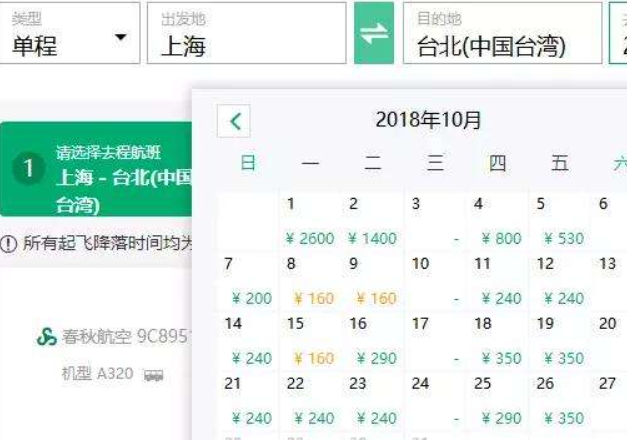
Task: Click Tuesday column header 二
Action: 373,163
